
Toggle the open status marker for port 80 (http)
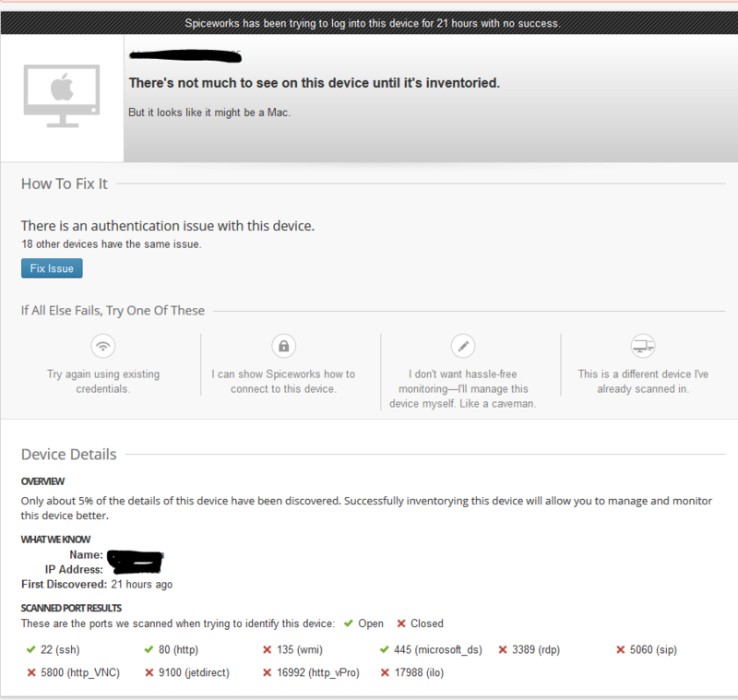(147, 649)
